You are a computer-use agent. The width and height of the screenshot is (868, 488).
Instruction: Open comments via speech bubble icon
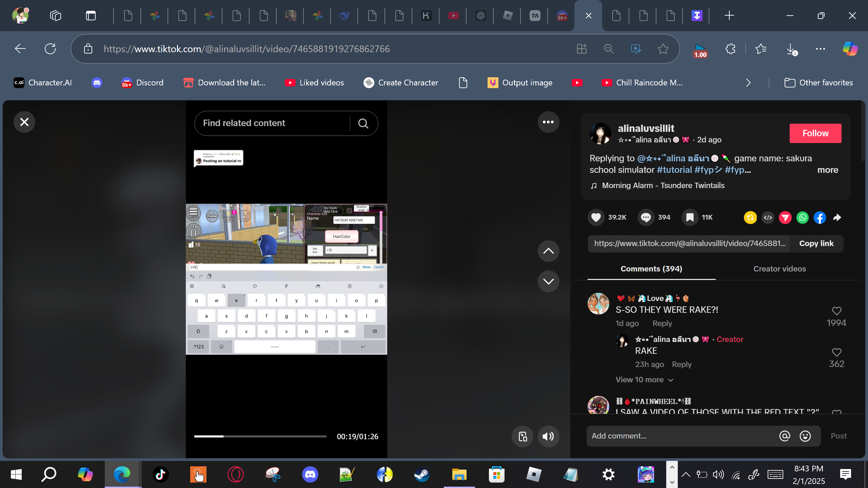pyautogui.click(x=646, y=217)
